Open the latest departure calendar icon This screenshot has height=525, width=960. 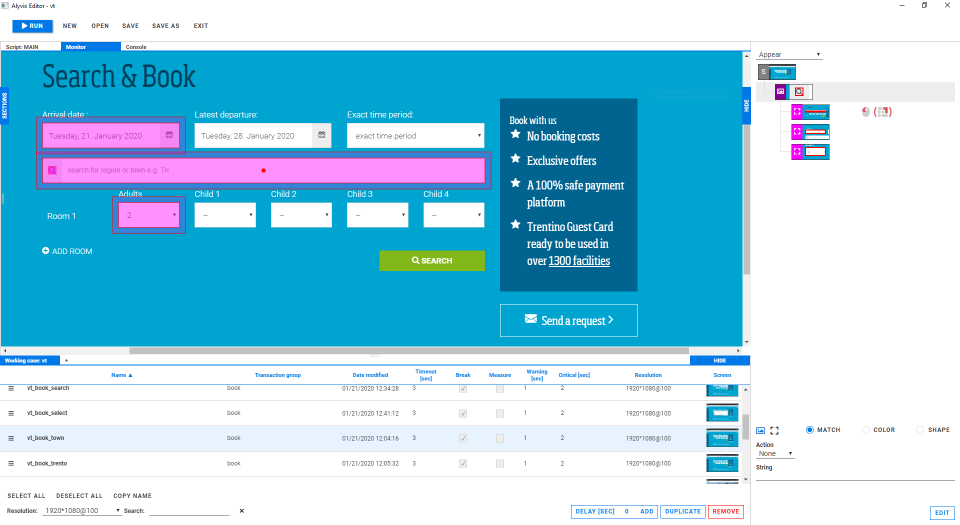321,135
